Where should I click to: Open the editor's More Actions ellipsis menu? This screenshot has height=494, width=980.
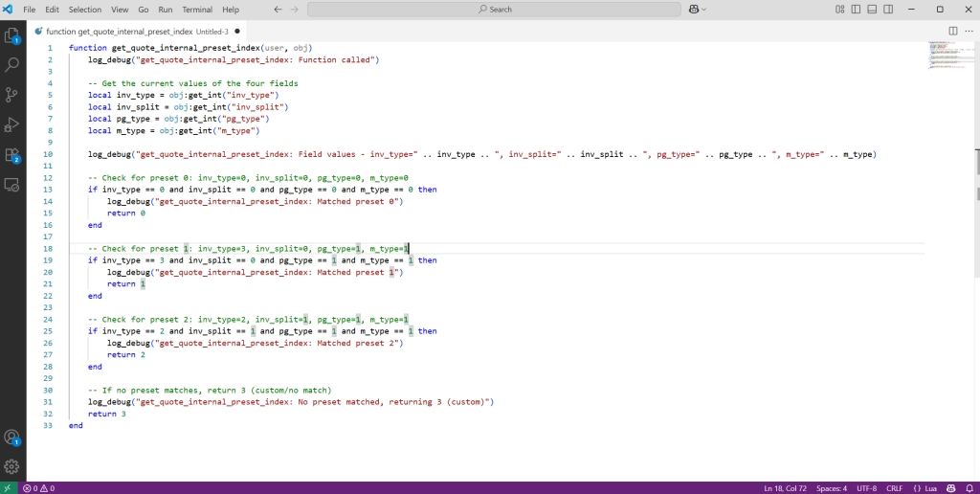968,31
